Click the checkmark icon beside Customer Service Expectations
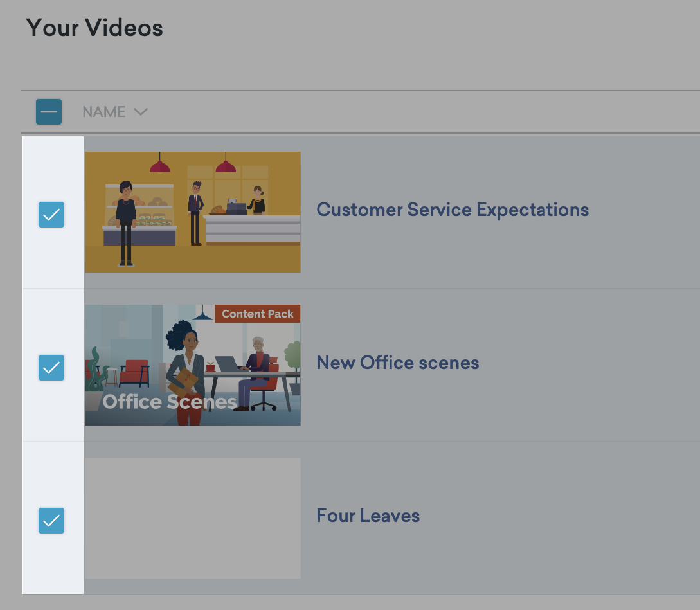The width and height of the screenshot is (700, 610). [51, 215]
